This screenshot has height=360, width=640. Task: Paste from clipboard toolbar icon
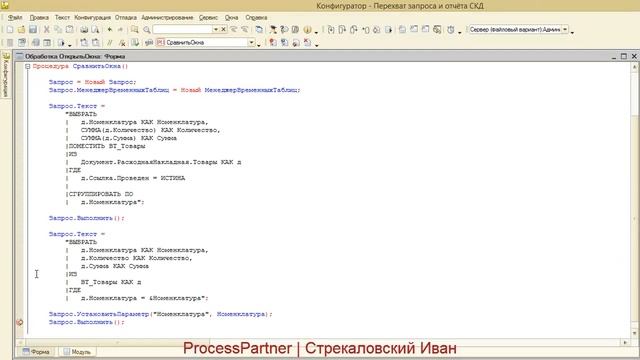[70, 29]
